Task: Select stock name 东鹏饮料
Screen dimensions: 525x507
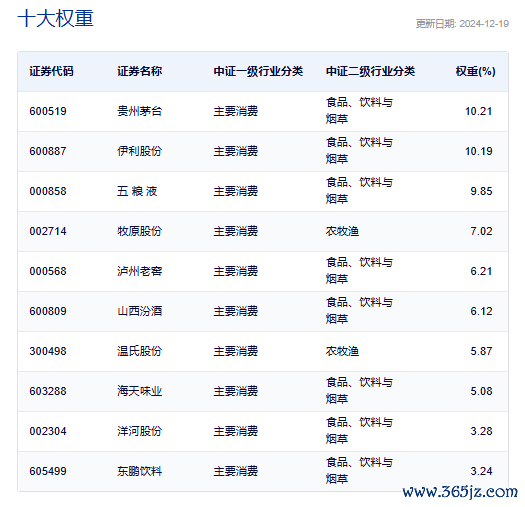Action: pyautogui.click(x=140, y=471)
